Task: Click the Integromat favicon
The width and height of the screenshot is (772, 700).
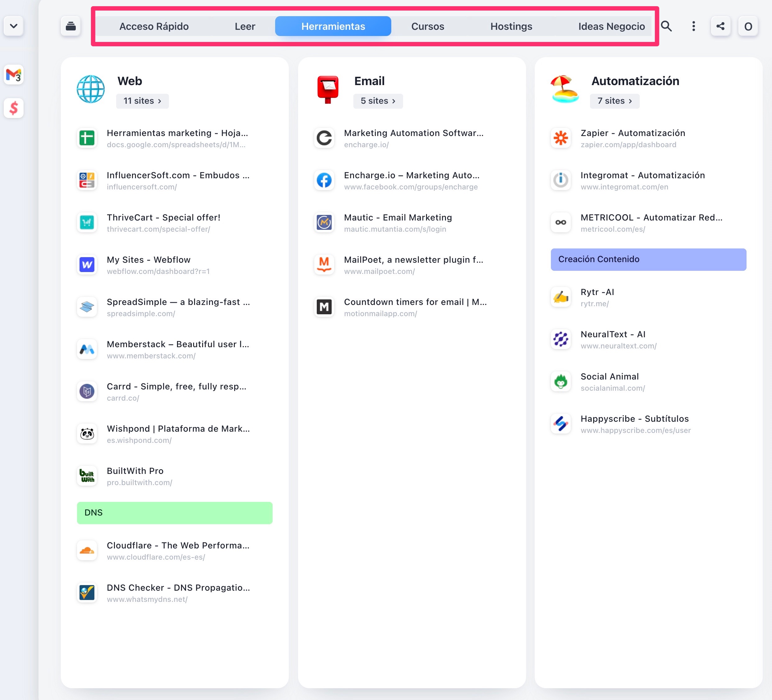Action: [561, 180]
